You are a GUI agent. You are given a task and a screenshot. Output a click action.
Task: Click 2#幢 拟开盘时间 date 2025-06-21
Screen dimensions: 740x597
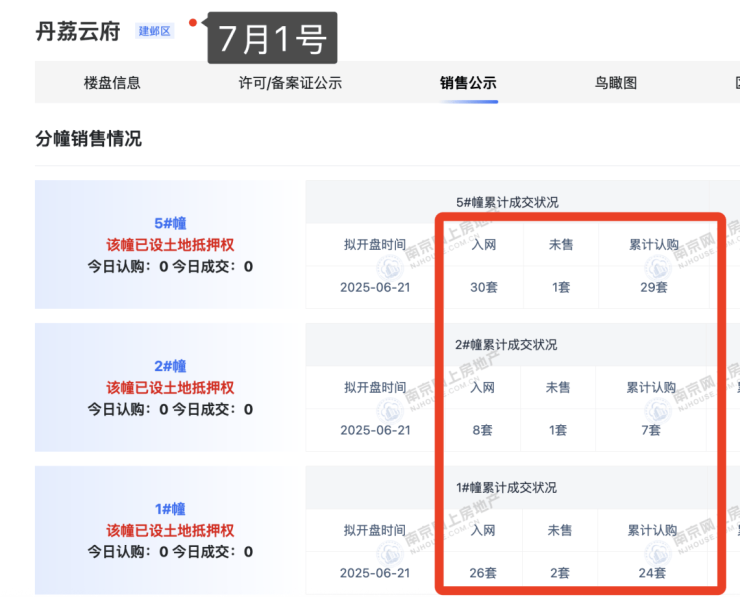point(375,430)
